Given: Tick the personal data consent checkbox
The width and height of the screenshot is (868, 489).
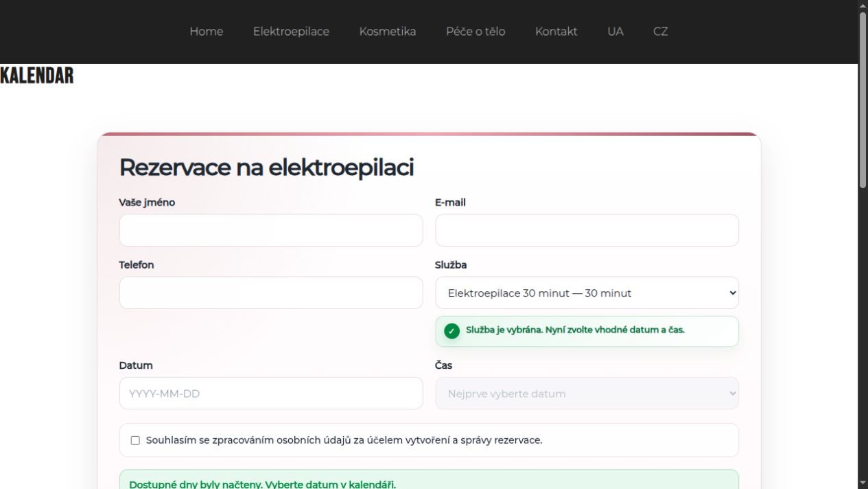Looking at the screenshot, I should pos(135,440).
